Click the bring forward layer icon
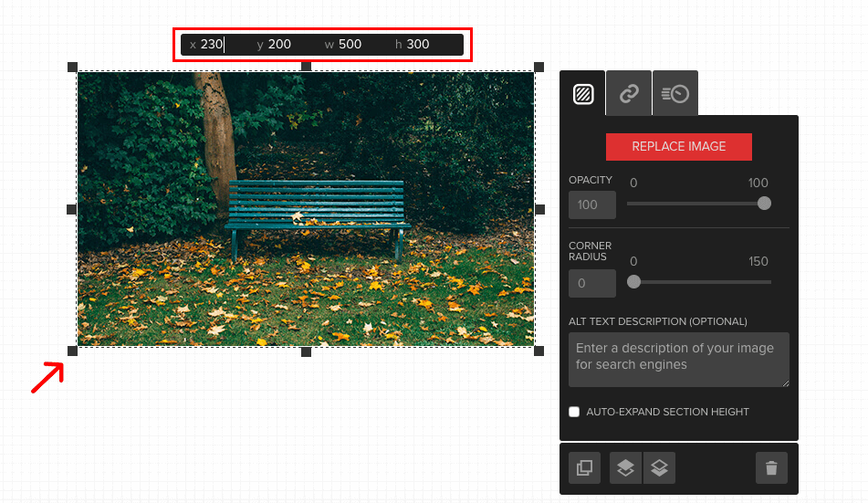The height and width of the screenshot is (503, 868). [626, 468]
